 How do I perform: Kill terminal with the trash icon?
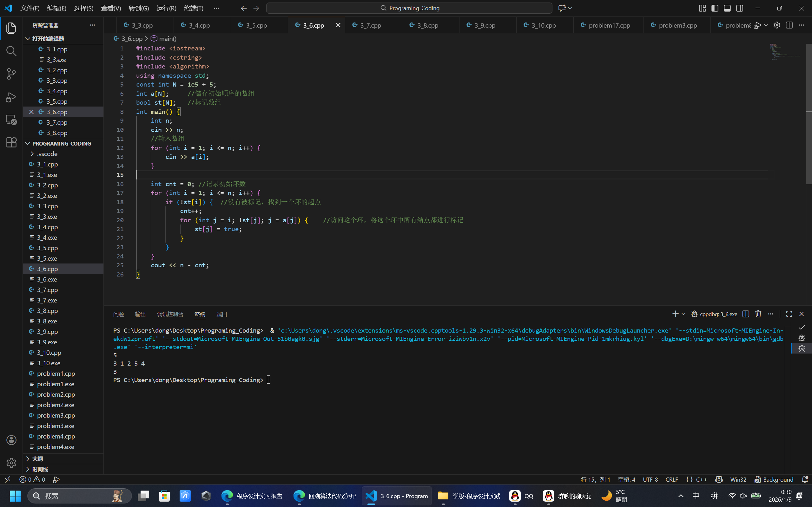pyautogui.click(x=758, y=314)
